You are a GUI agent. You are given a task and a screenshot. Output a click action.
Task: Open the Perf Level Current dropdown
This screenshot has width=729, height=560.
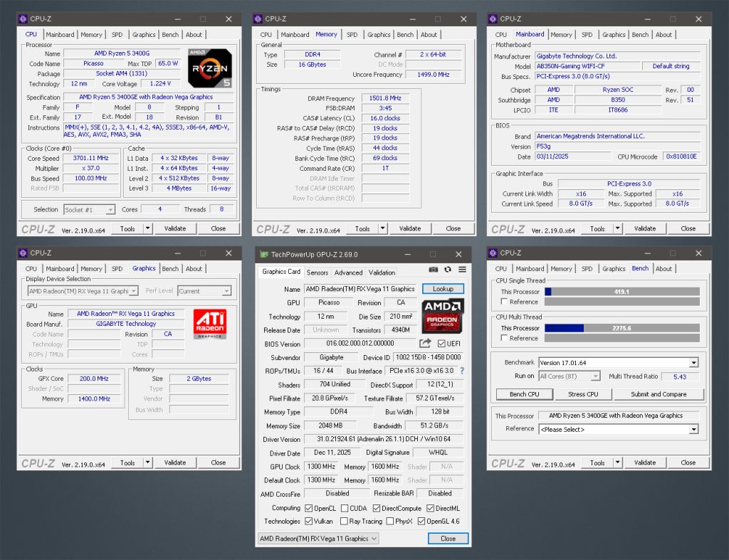point(204,291)
